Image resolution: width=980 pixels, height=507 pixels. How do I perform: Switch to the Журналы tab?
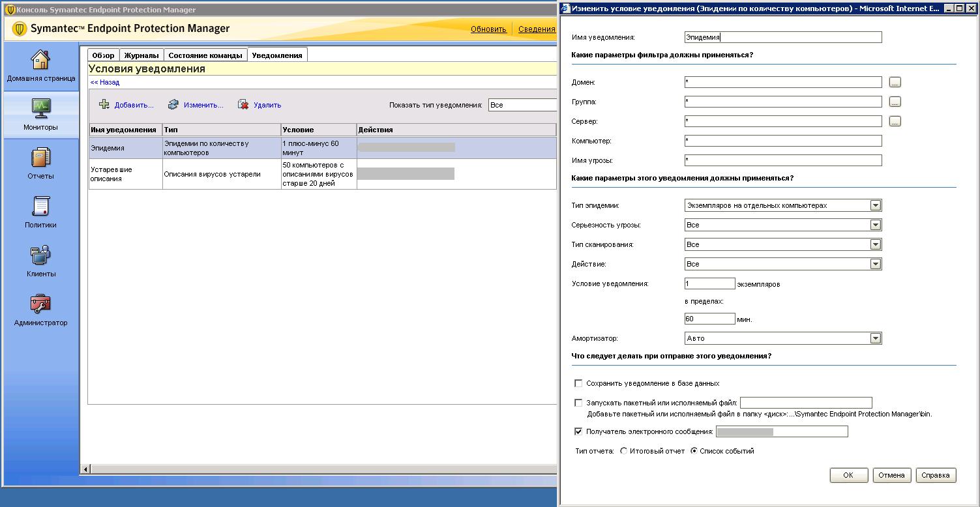coord(141,55)
